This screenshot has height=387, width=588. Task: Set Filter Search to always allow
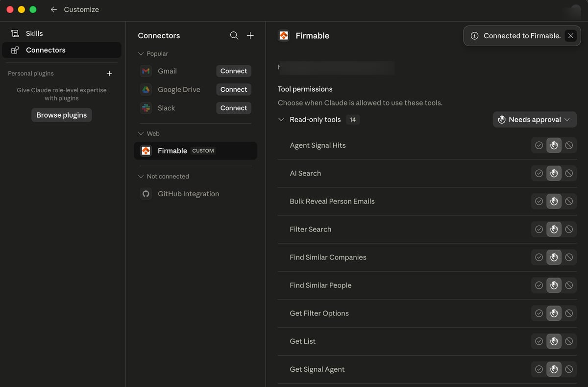coord(539,229)
